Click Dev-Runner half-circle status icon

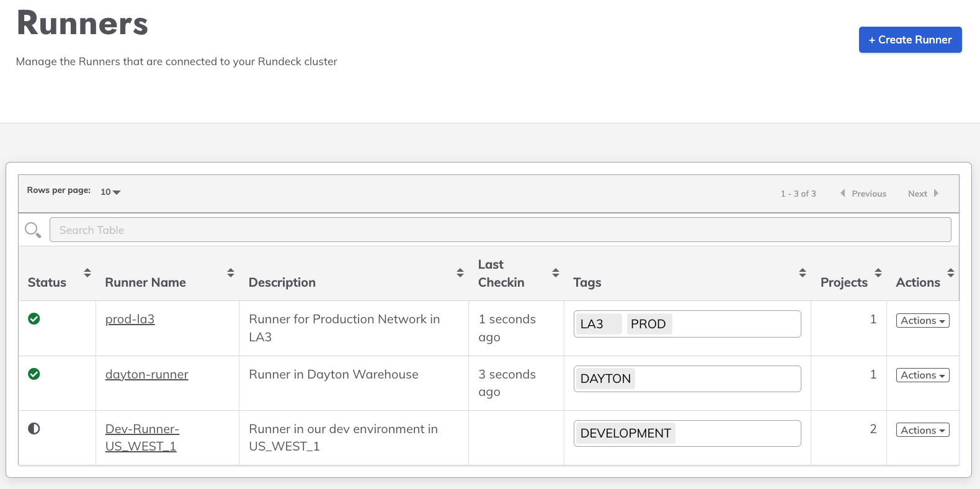click(x=34, y=429)
